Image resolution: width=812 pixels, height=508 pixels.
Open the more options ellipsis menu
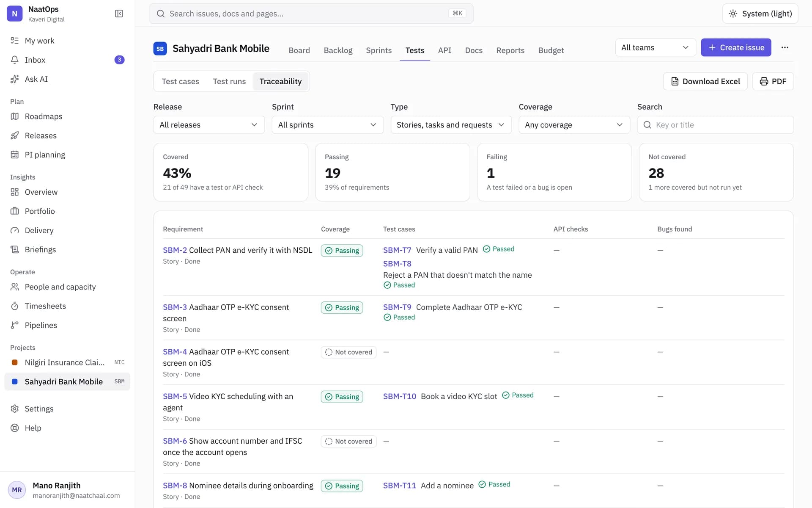[x=785, y=47]
